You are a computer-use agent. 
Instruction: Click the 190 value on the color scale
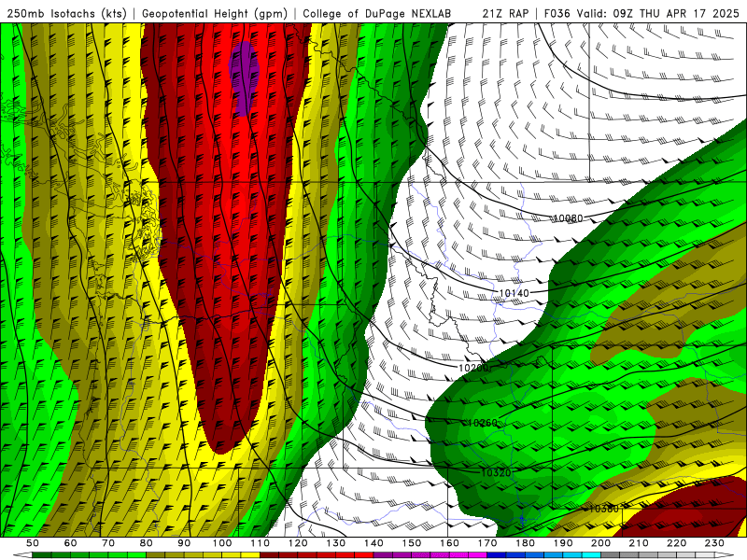(x=563, y=543)
